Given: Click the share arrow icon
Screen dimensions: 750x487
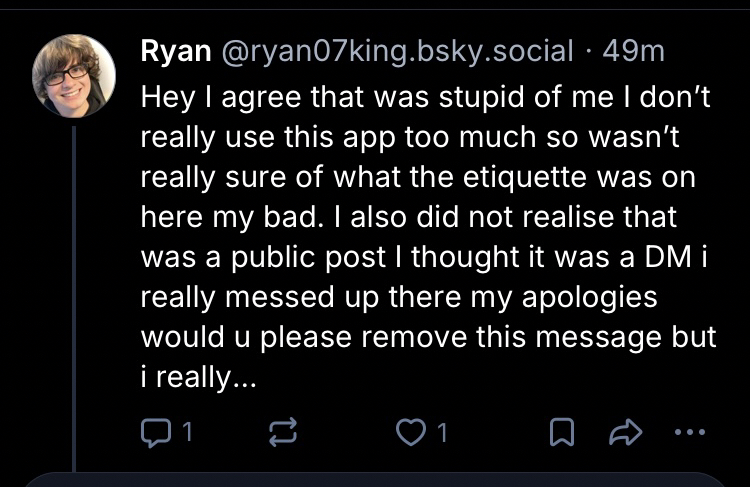Looking at the screenshot, I should [x=625, y=433].
